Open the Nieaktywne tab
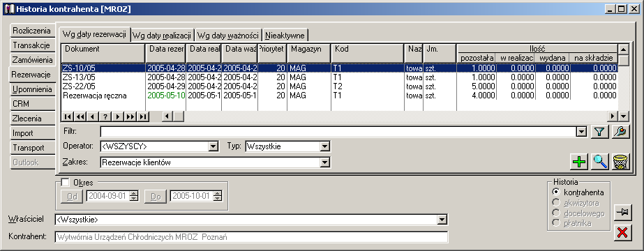The height and width of the screenshot is (251, 644). pyautogui.click(x=285, y=36)
